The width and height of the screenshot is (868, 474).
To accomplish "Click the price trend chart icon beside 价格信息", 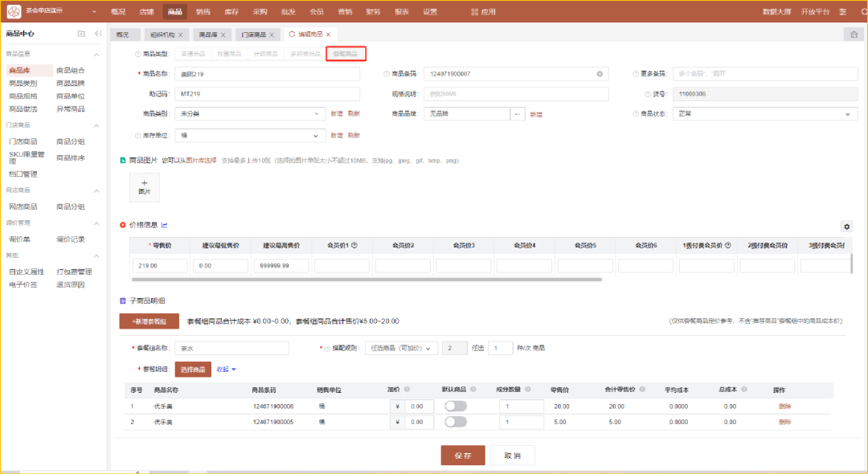I will coord(165,226).
